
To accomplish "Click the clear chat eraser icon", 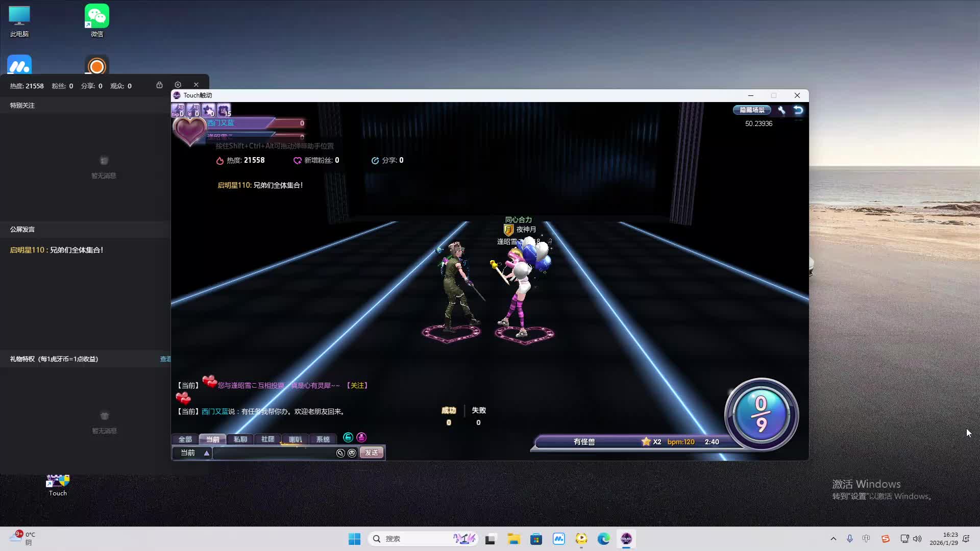I will click(x=340, y=453).
